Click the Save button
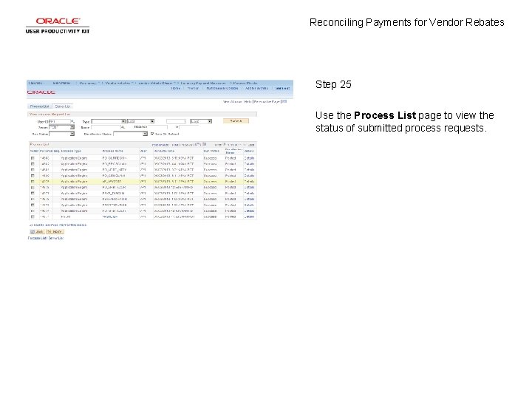Image resolution: width=532 pixels, height=399 pixels. 37,232
